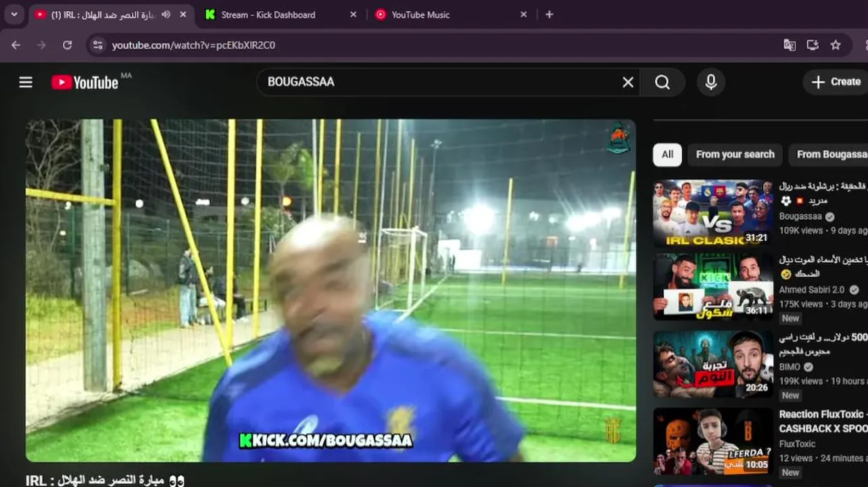The image size is (868, 487).
Task: Select the YouTube IRL video tab
Action: (112, 14)
